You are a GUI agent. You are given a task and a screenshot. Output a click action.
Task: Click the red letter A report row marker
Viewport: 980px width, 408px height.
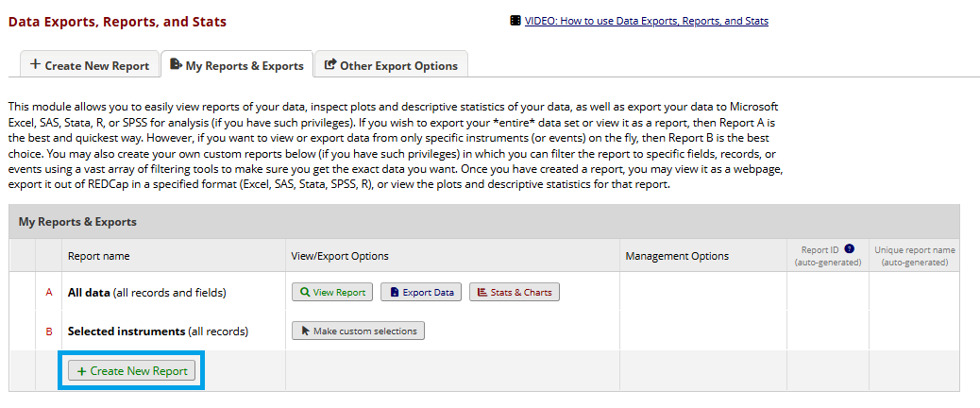(x=49, y=293)
